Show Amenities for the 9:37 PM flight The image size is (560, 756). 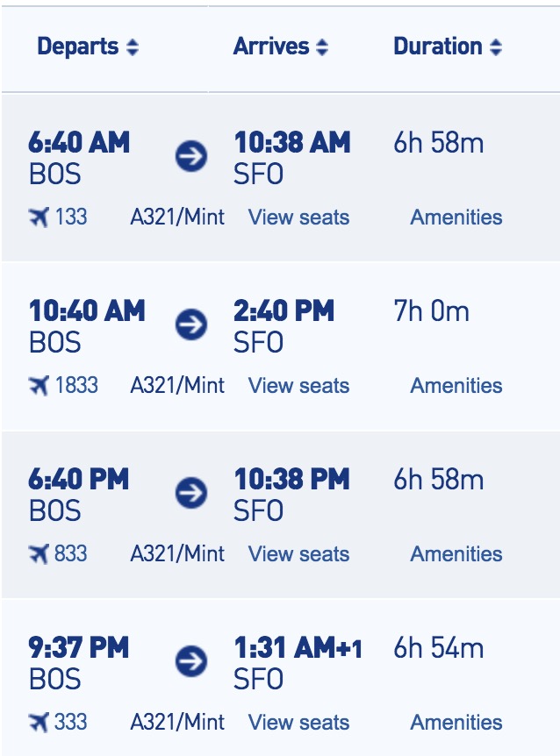[x=456, y=722]
